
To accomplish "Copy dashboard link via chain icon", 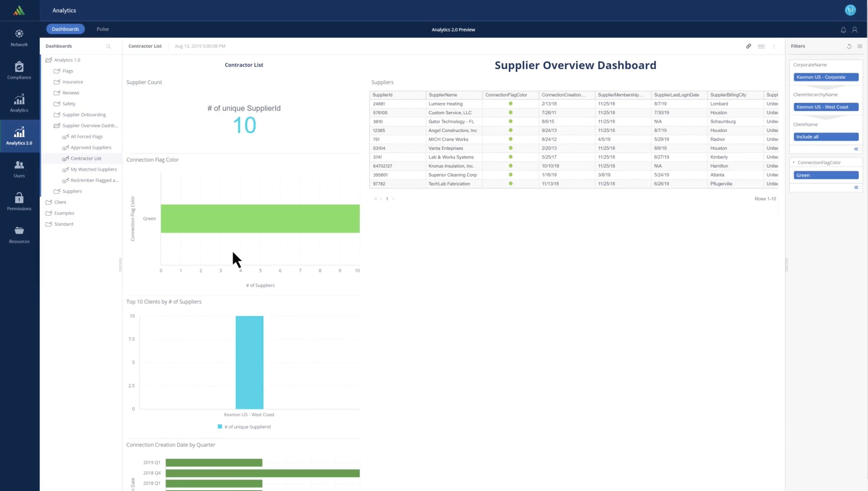I will pyautogui.click(x=748, y=46).
